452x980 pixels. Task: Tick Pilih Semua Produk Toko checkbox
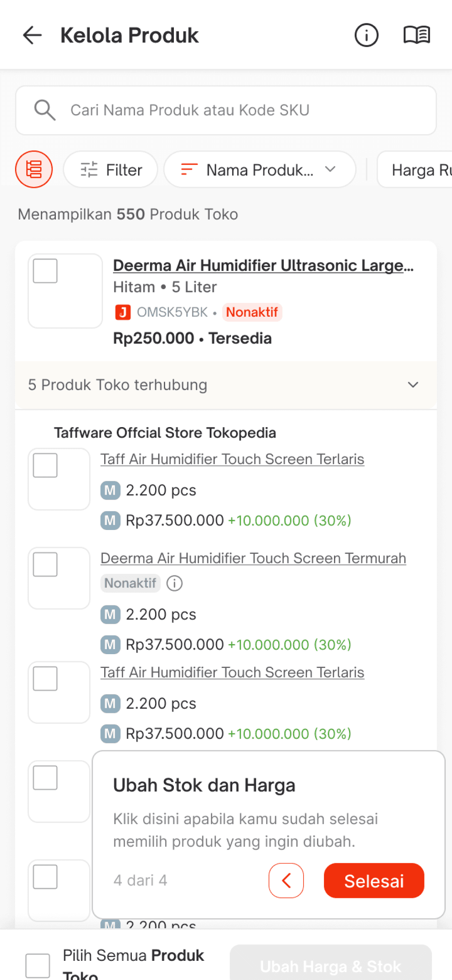(38, 965)
